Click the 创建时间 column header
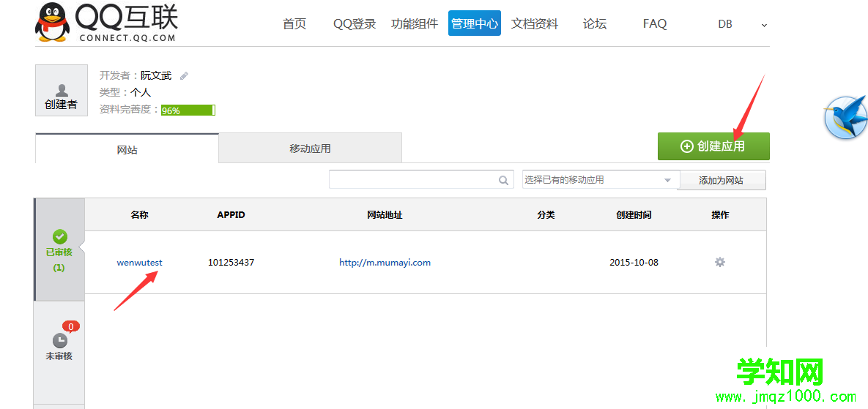Screen dimensions: 868x409 click(634, 215)
